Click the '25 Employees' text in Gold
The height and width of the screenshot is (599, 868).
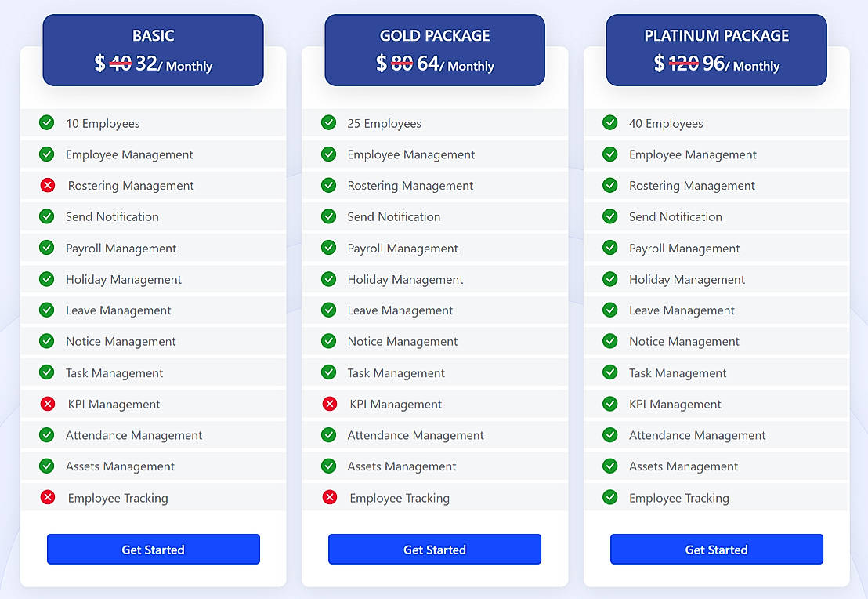coord(384,124)
